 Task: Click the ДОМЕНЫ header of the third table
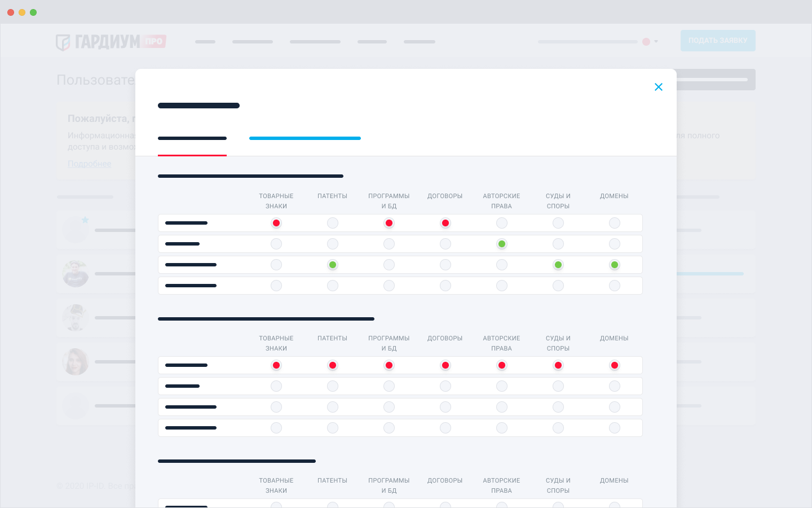(614, 480)
